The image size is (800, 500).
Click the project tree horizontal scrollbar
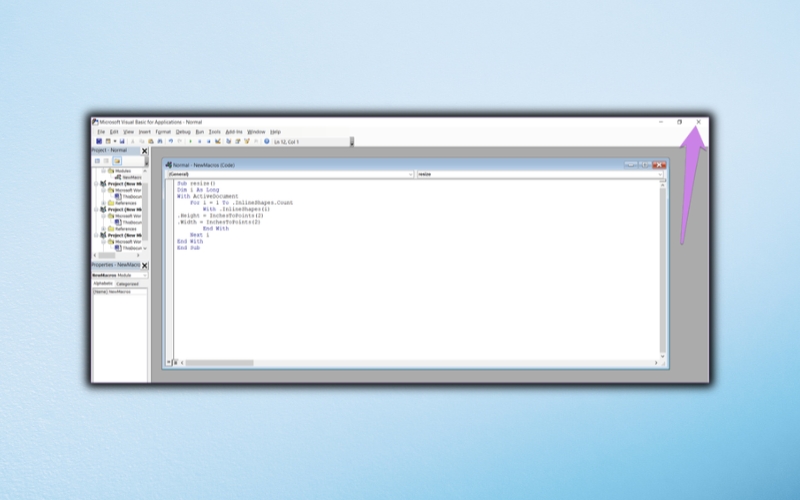117,255
